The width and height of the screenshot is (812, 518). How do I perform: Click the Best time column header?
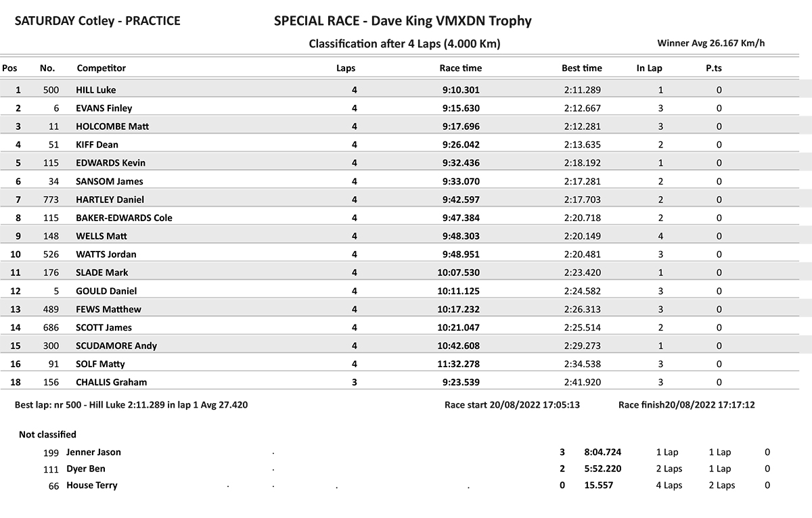pyautogui.click(x=581, y=68)
